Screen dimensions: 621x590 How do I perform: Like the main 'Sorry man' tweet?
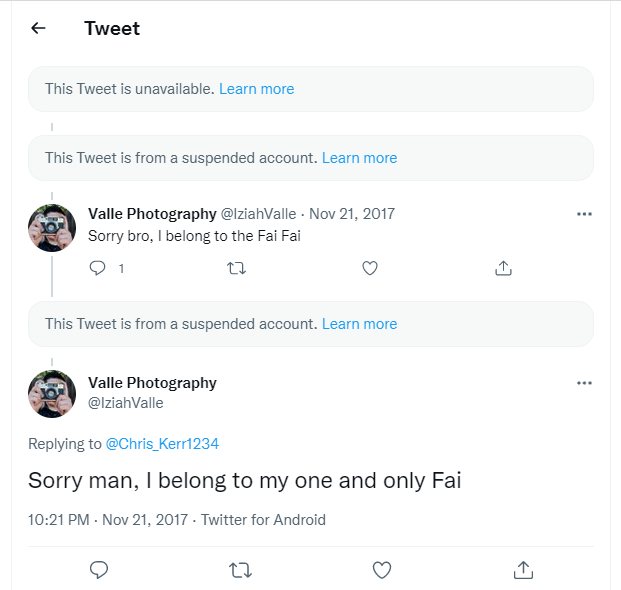[x=381, y=570]
